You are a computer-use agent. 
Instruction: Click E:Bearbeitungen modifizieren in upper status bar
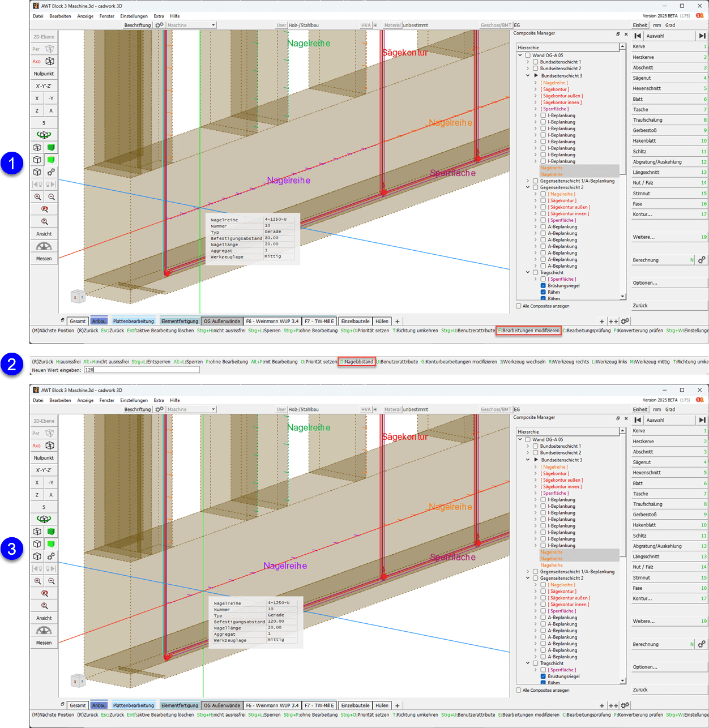pos(529,331)
